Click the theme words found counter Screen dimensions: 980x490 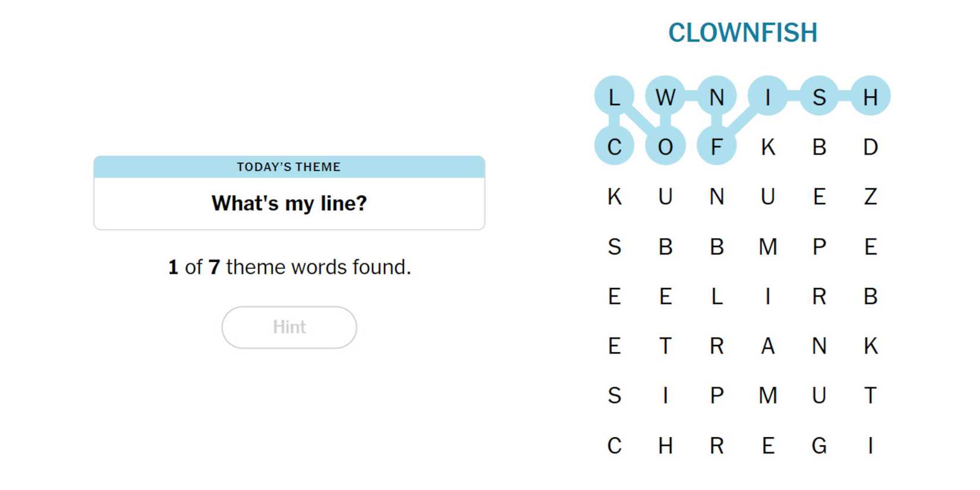coord(289,267)
